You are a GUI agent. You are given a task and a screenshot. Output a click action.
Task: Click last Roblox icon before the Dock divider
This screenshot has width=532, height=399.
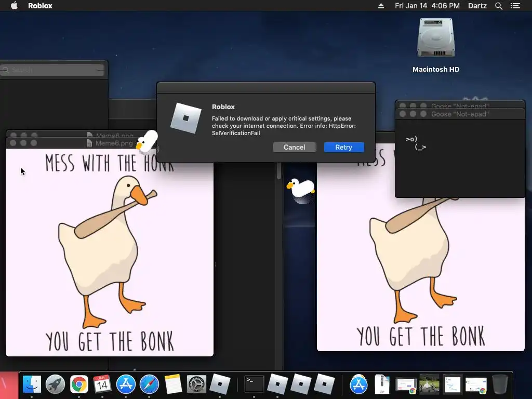[x=324, y=384]
